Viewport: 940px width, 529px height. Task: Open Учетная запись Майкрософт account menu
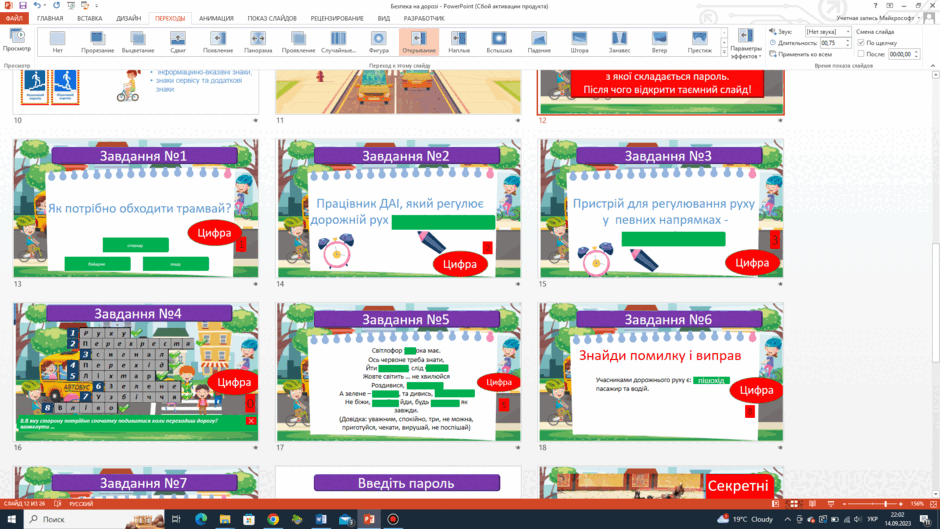tap(878, 18)
